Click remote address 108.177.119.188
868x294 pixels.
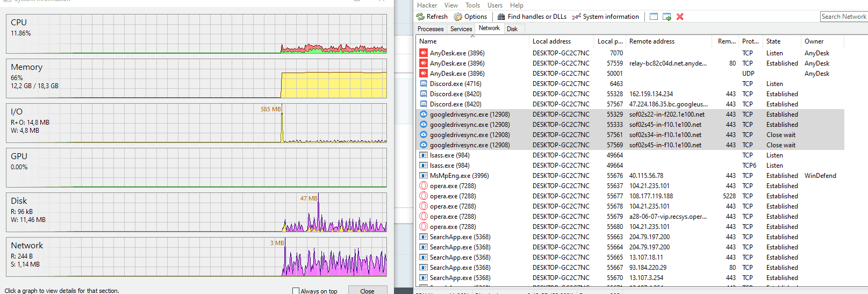(651, 196)
